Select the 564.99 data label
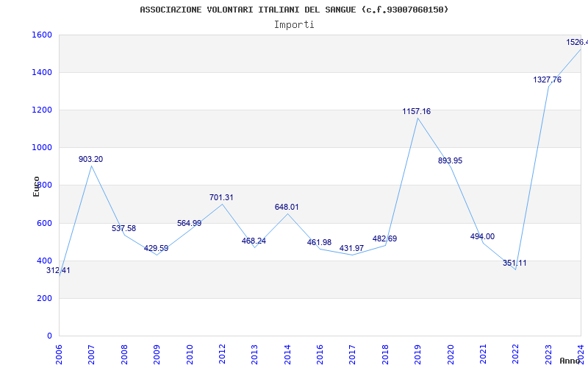The width and height of the screenshot is (588, 368). (189, 223)
